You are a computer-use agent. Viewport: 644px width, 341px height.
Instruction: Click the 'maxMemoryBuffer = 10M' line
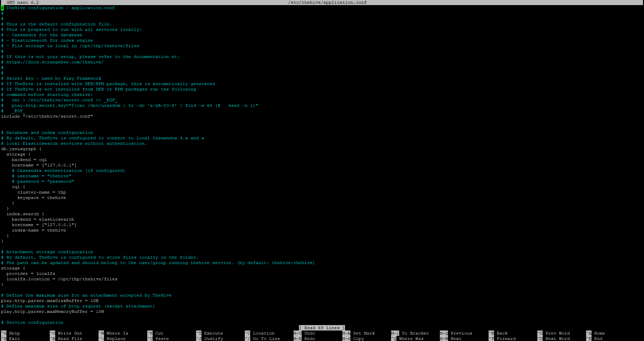(x=52, y=312)
